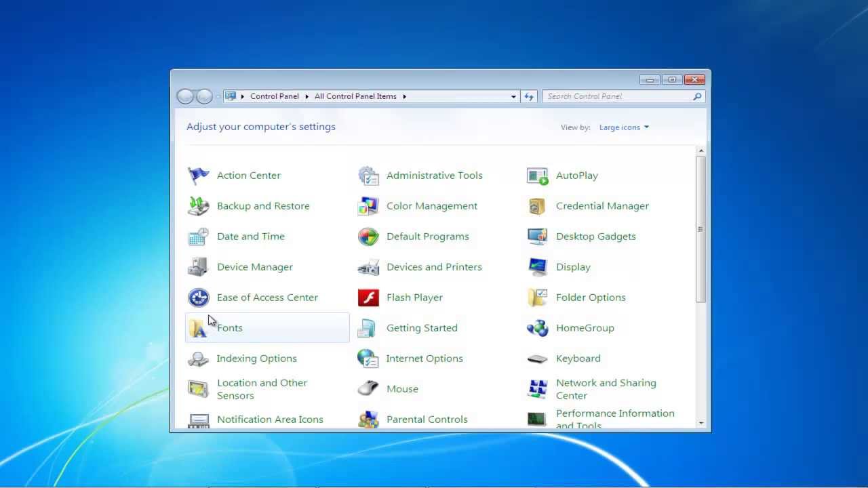The height and width of the screenshot is (488, 868).
Task: Click the AutoPlay icon
Action: tap(538, 176)
